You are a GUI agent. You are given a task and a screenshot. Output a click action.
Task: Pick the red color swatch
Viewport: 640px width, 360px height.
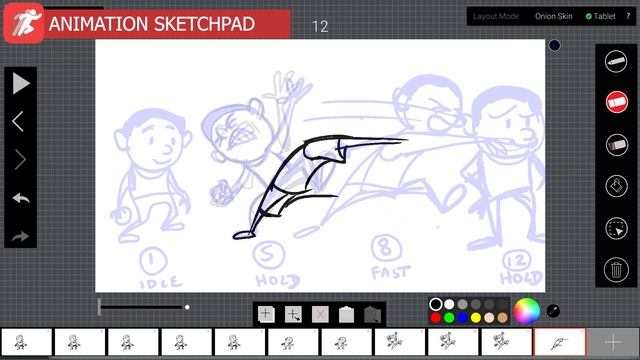point(436,318)
